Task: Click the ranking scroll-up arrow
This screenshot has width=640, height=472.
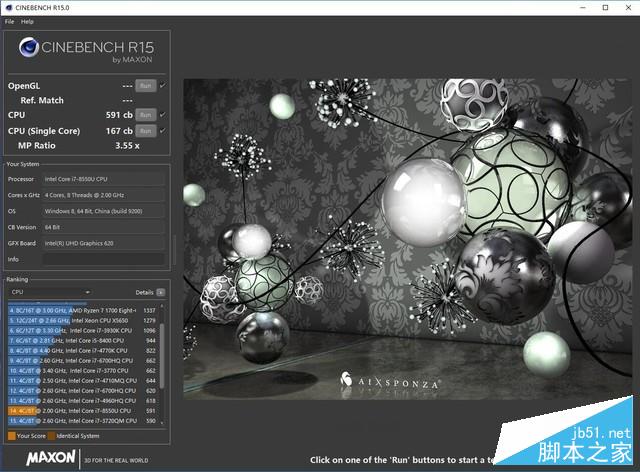Action: click(x=162, y=305)
